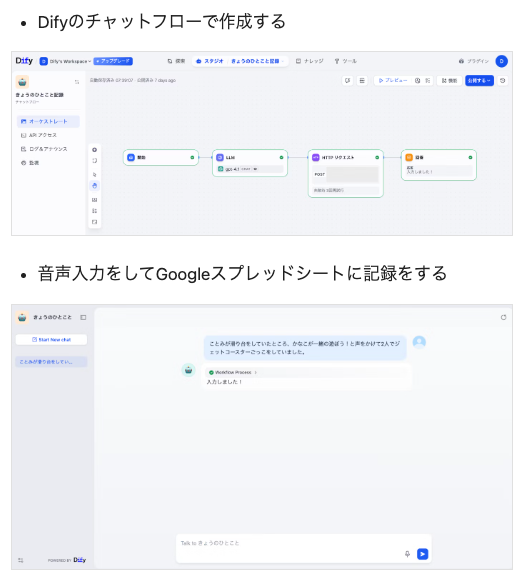Select the hand pan tool
This screenshot has height=581, width=528.
tap(94, 186)
